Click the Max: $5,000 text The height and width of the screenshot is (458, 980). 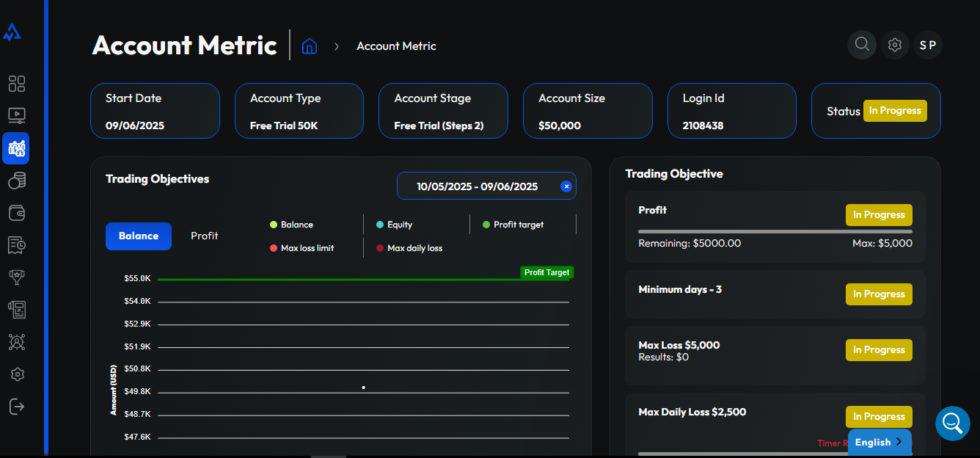click(x=882, y=243)
